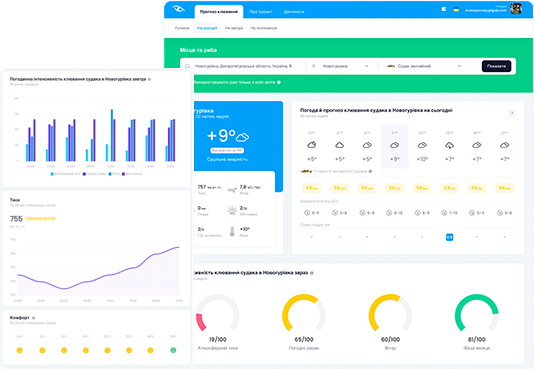This screenshot has height=369, width=534.
Task: Click the info icon next to hourly intensity title
Action: 150,79
